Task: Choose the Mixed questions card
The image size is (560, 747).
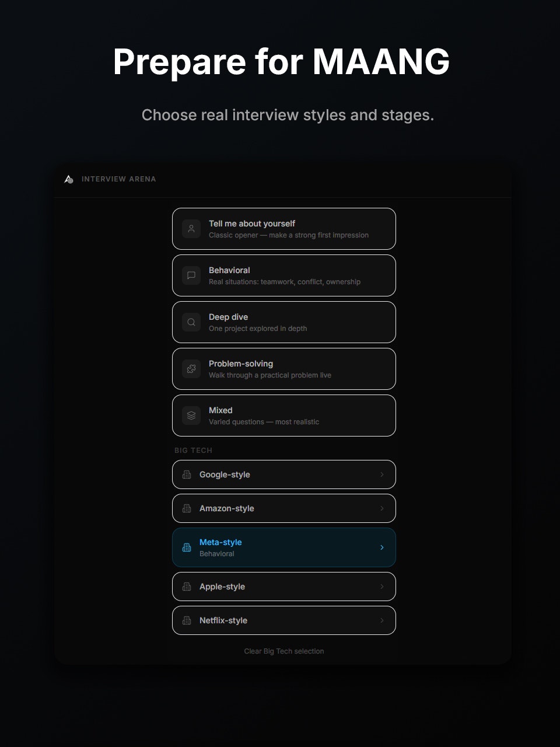Action: (284, 416)
